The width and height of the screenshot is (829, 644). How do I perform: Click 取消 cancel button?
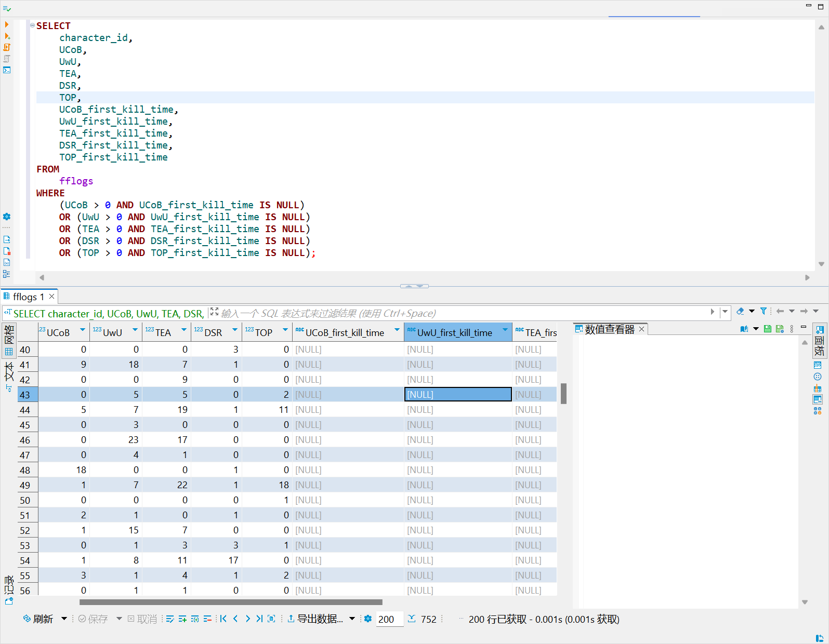(142, 619)
